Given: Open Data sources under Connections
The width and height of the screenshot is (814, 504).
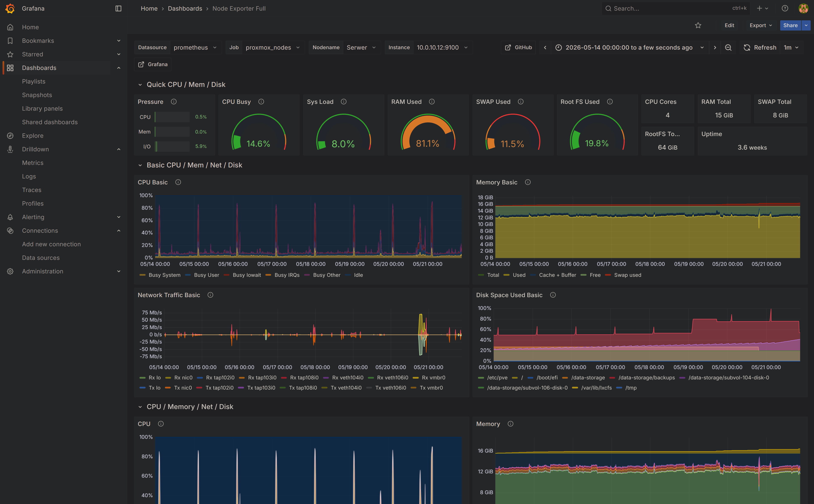Looking at the screenshot, I should coord(41,258).
